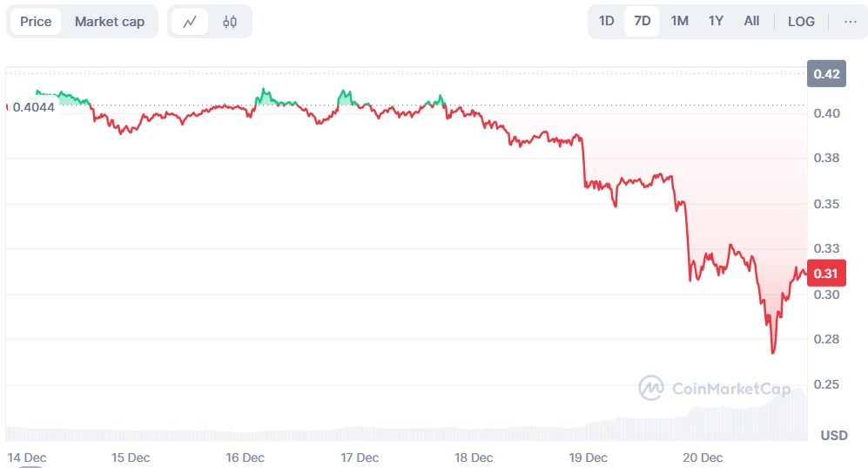This screenshot has width=868, height=468.
Task: Toggle LOG scale on the chart
Action: tap(801, 21)
